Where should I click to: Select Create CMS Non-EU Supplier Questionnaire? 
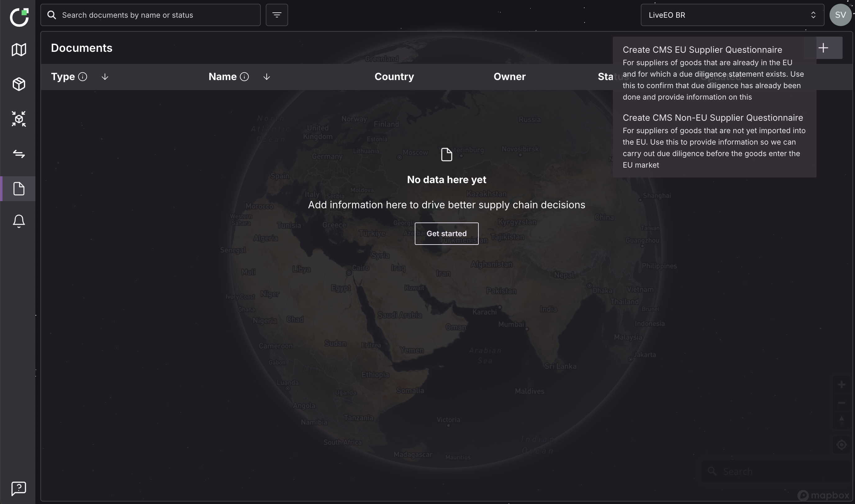[x=712, y=118]
